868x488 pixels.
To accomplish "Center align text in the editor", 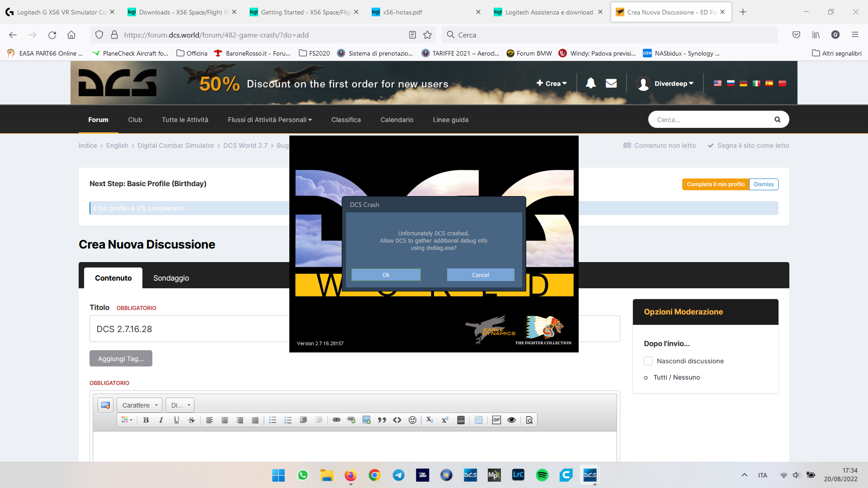I will pos(225,420).
